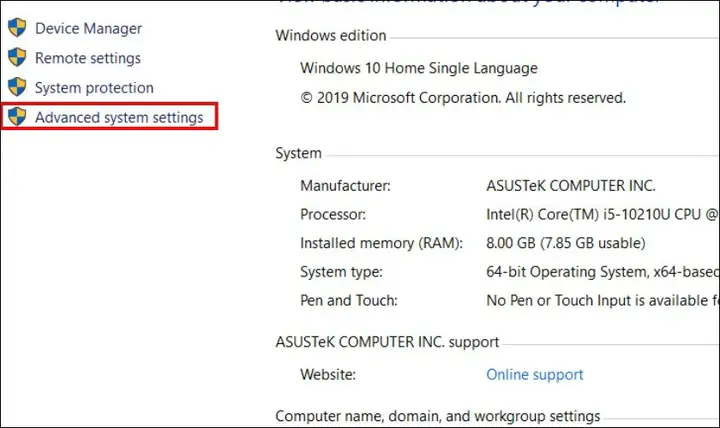The width and height of the screenshot is (720, 428).
Task: Open the Device Manager link
Action: click(88, 28)
